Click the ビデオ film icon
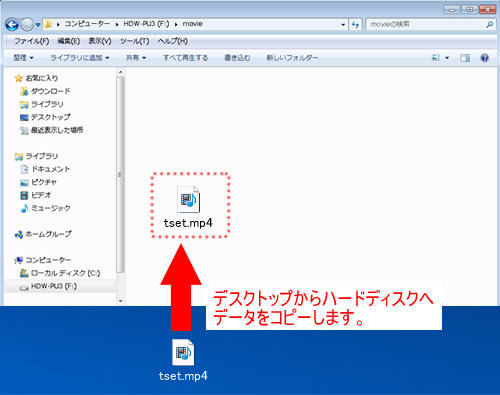The image size is (500, 395). (x=24, y=195)
